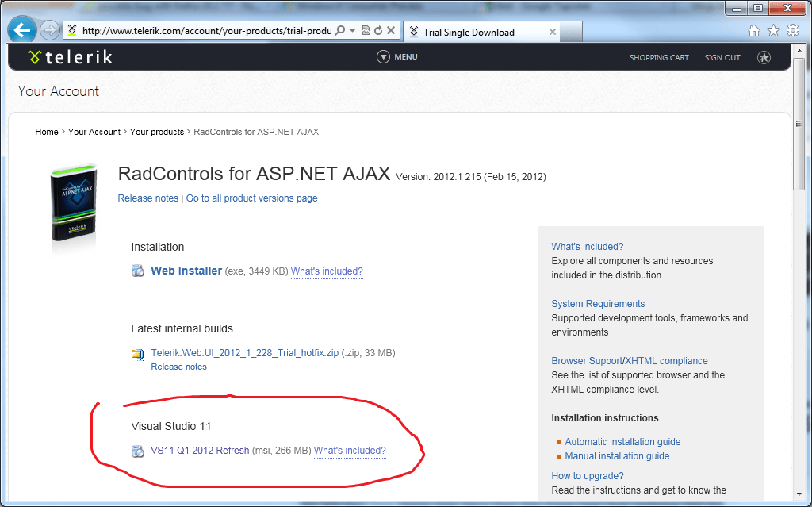Open What's included? sidebar link
This screenshot has height=507, width=812.
tap(588, 246)
